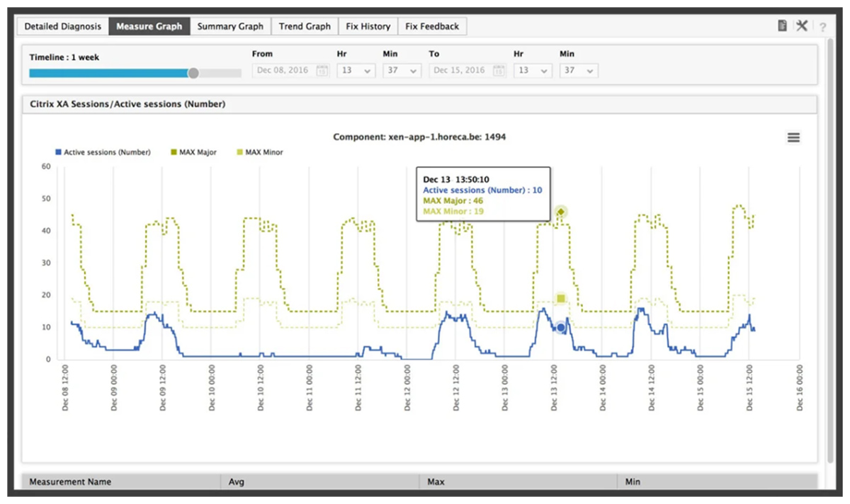Click the Measurement Name column header

click(x=121, y=481)
